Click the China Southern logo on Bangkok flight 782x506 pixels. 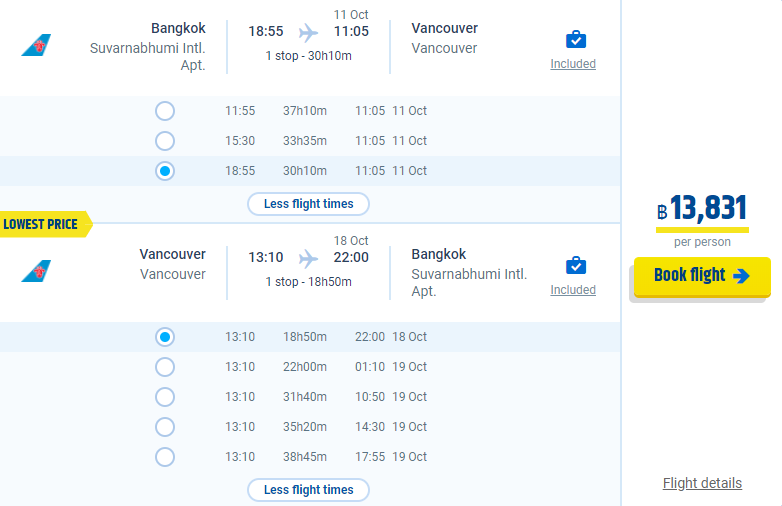point(36,45)
